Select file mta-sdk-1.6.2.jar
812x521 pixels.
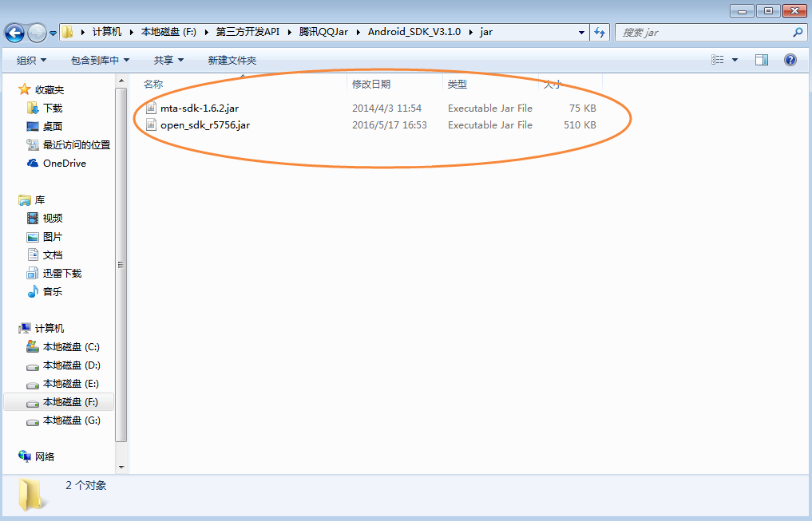200,109
